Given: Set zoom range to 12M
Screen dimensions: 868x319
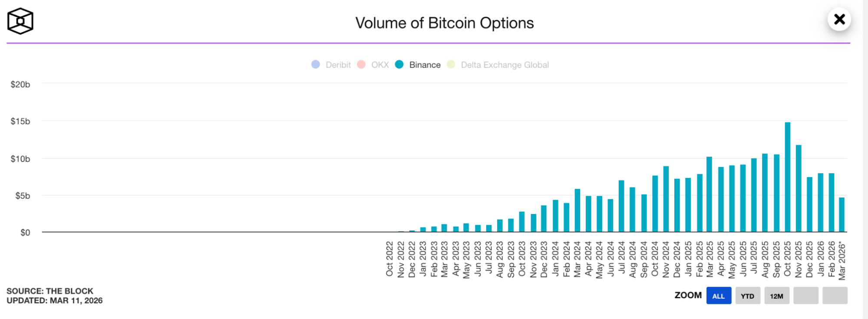Looking at the screenshot, I should coord(777,296).
